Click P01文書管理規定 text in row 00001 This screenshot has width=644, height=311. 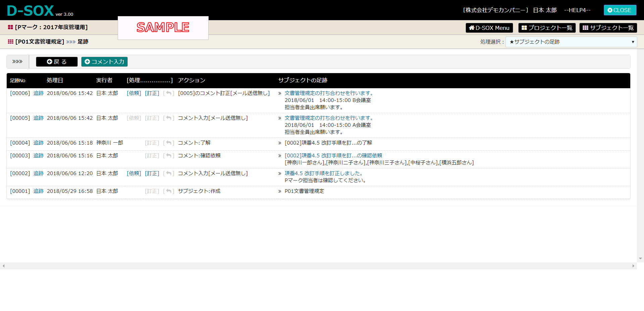pyautogui.click(x=305, y=191)
